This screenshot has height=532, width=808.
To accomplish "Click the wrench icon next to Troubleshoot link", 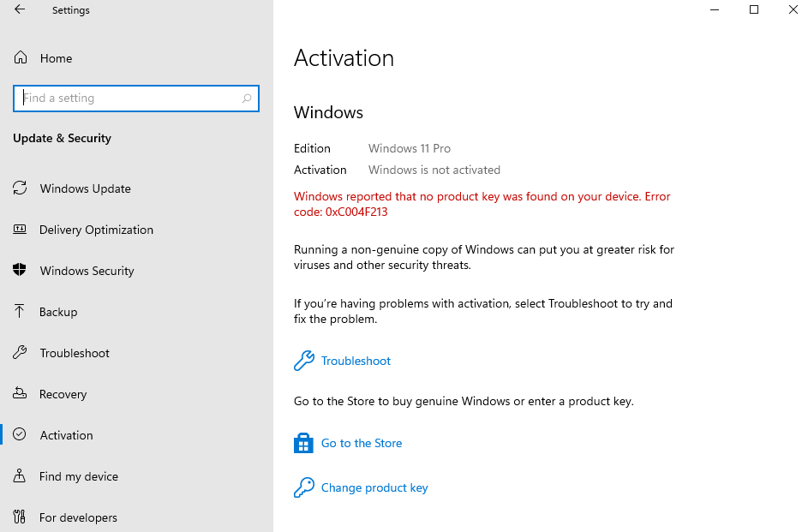I will point(304,361).
